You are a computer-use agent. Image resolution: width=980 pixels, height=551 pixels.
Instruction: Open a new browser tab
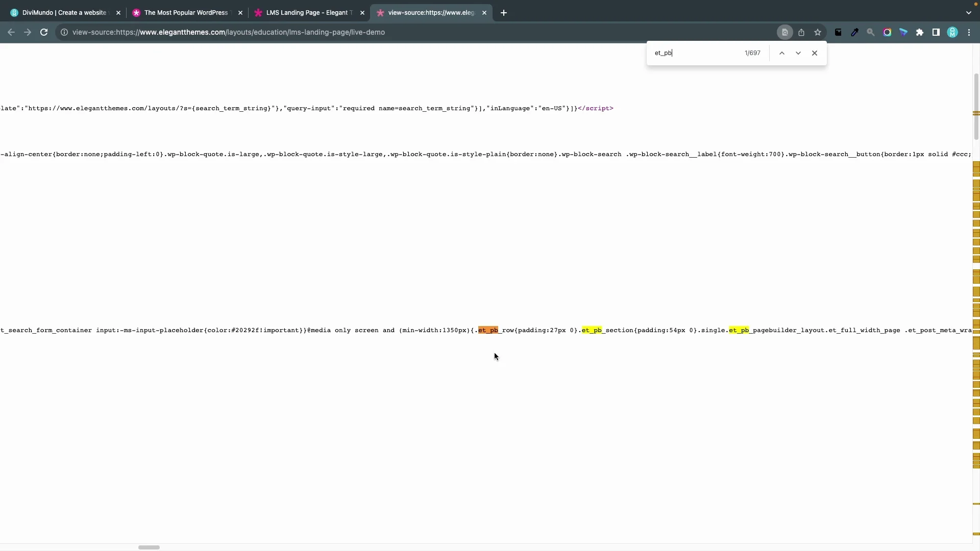click(x=504, y=13)
